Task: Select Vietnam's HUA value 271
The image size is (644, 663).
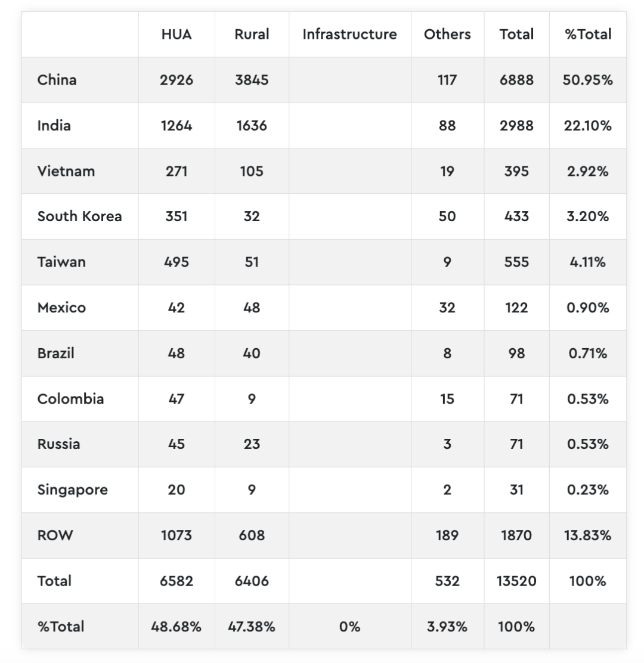Action: click(x=177, y=171)
